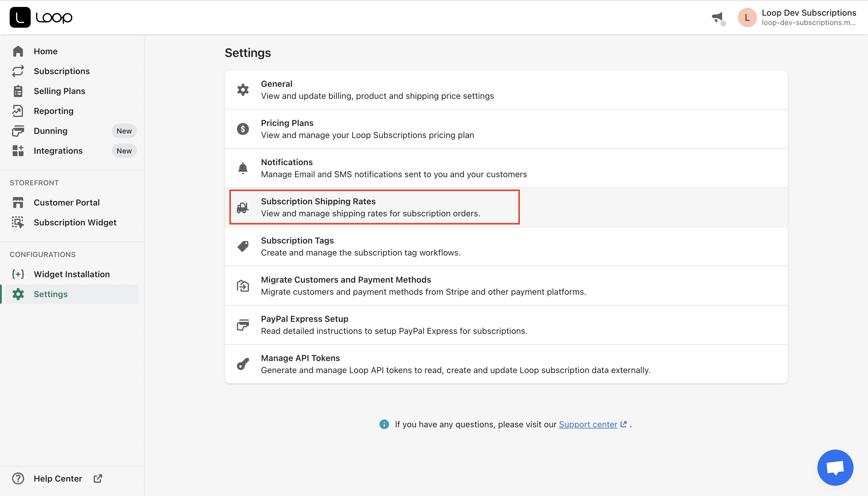Click the card icon for PayPal Express Setup
This screenshot has height=496, width=868.
tap(243, 325)
